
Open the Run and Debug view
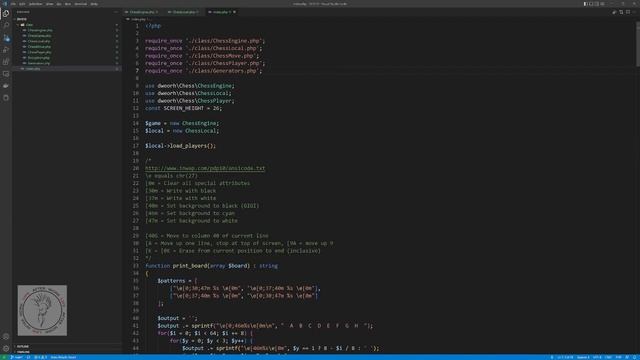pos(6,50)
